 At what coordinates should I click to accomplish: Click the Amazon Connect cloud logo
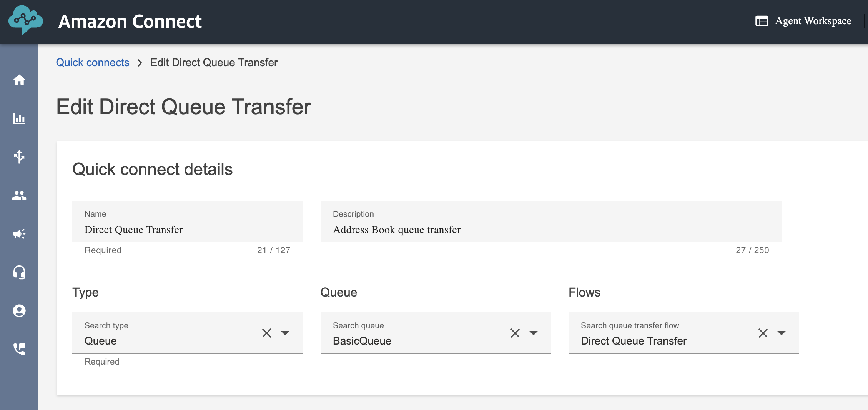[x=25, y=20]
